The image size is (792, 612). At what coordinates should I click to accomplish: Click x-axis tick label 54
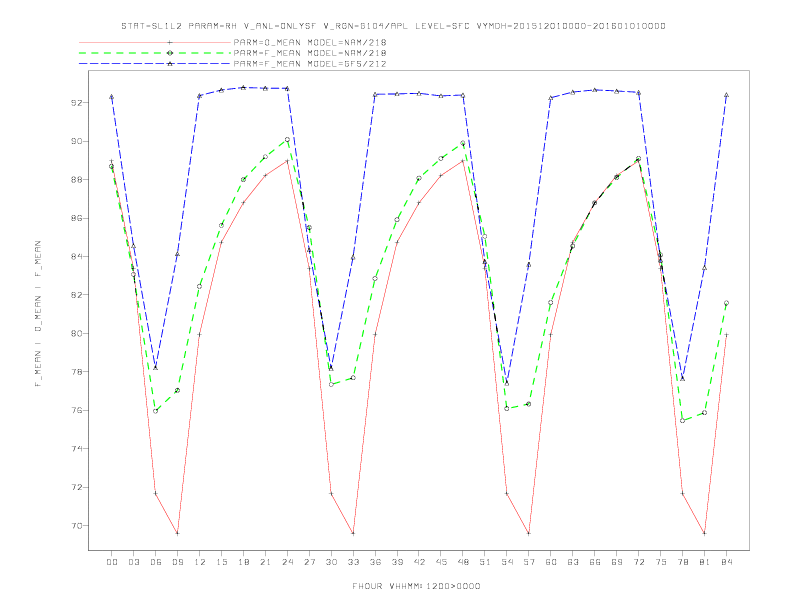(x=507, y=562)
